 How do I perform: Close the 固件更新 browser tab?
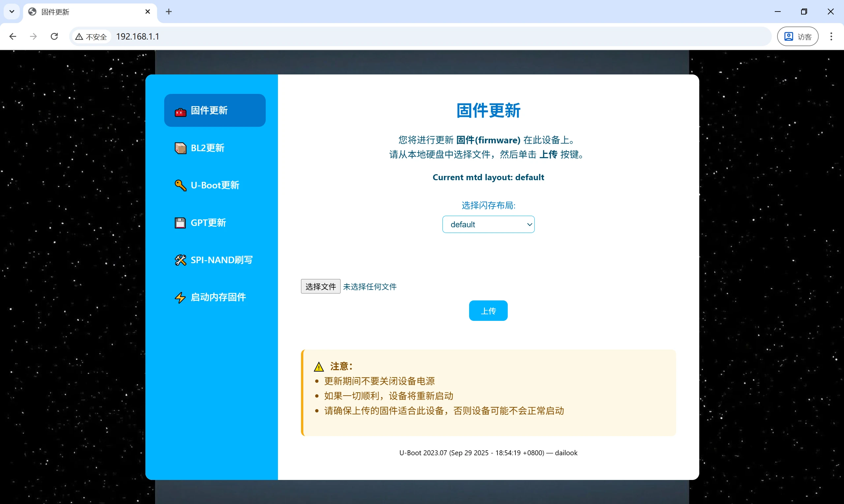(147, 12)
